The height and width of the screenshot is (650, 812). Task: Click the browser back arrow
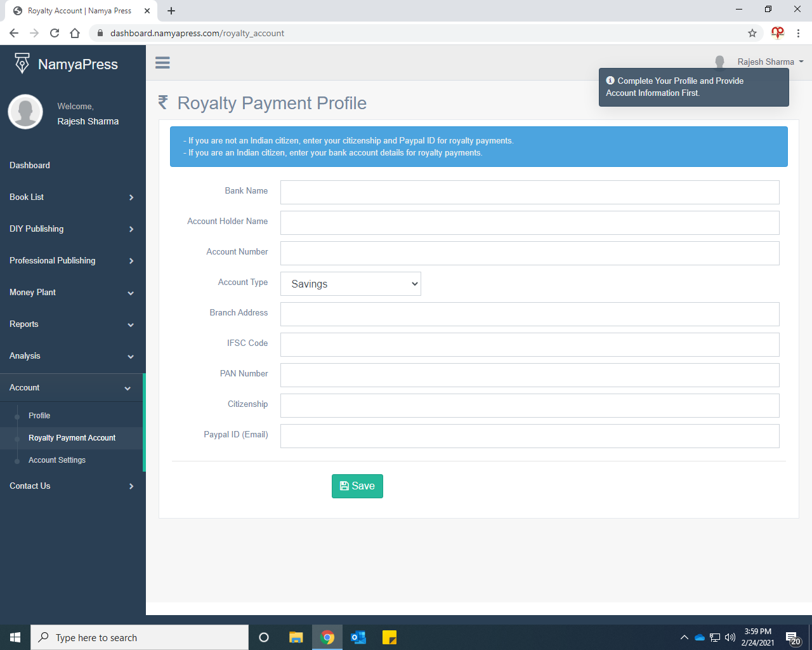14,33
